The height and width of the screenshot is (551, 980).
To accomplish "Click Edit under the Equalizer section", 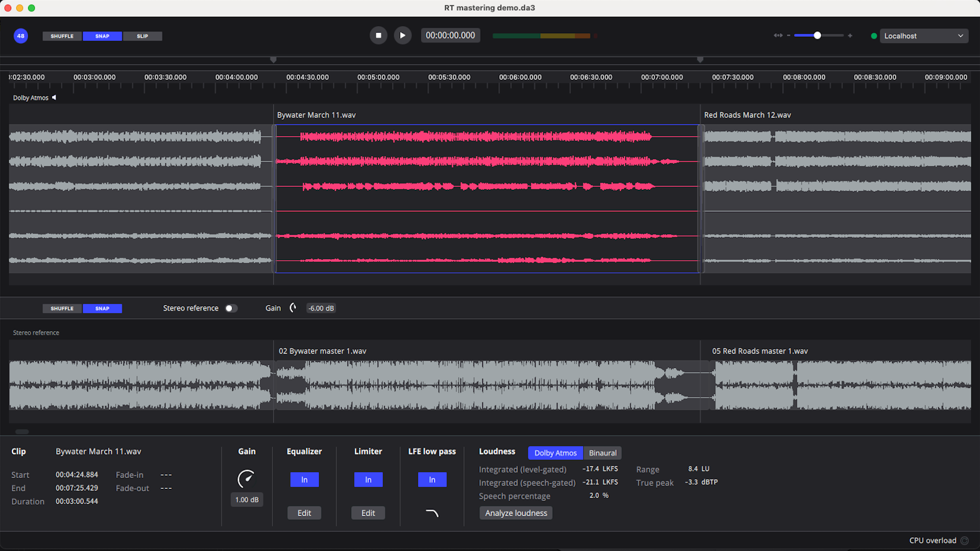I will point(304,513).
